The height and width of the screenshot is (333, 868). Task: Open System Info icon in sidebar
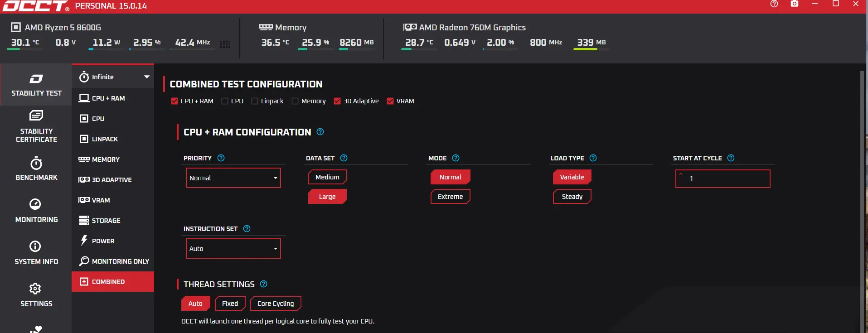35,246
